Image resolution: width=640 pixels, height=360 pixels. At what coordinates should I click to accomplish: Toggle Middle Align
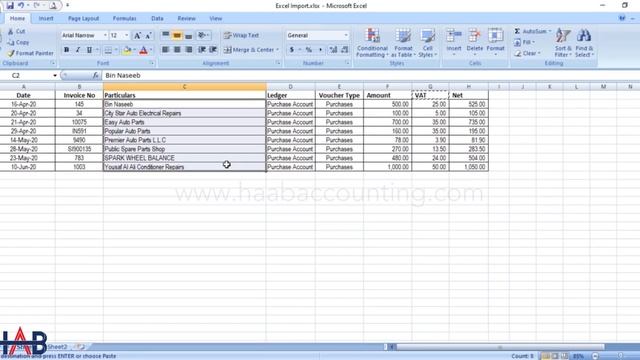click(177, 36)
